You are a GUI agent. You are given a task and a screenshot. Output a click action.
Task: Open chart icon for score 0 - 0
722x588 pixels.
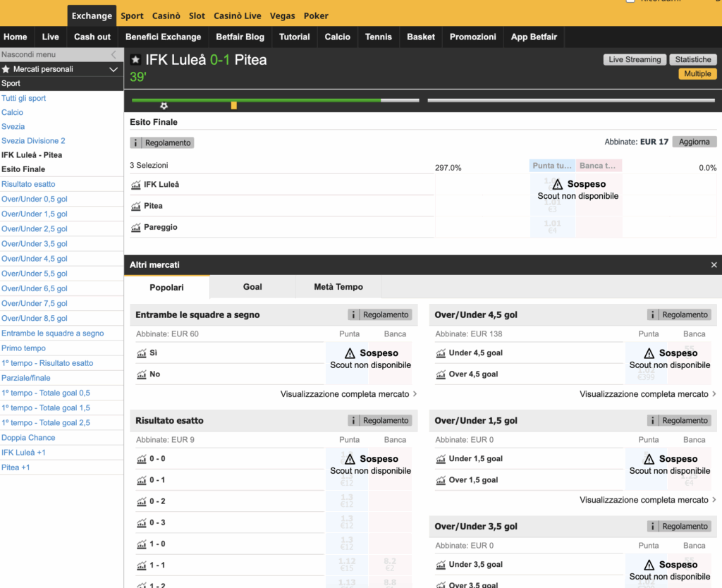click(x=141, y=459)
